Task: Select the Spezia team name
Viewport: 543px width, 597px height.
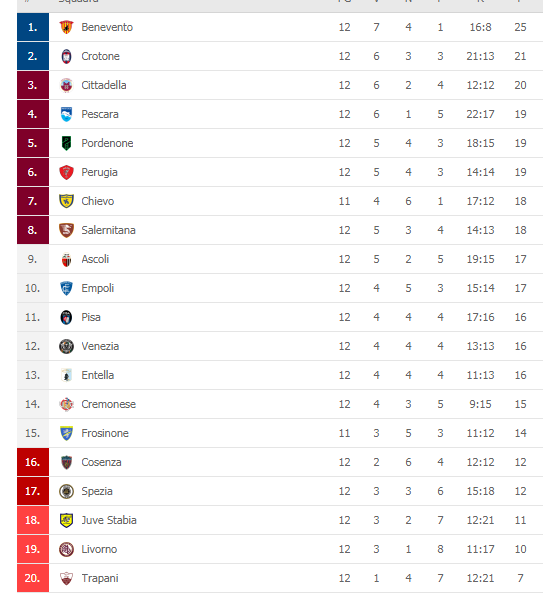Action: pos(97,491)
